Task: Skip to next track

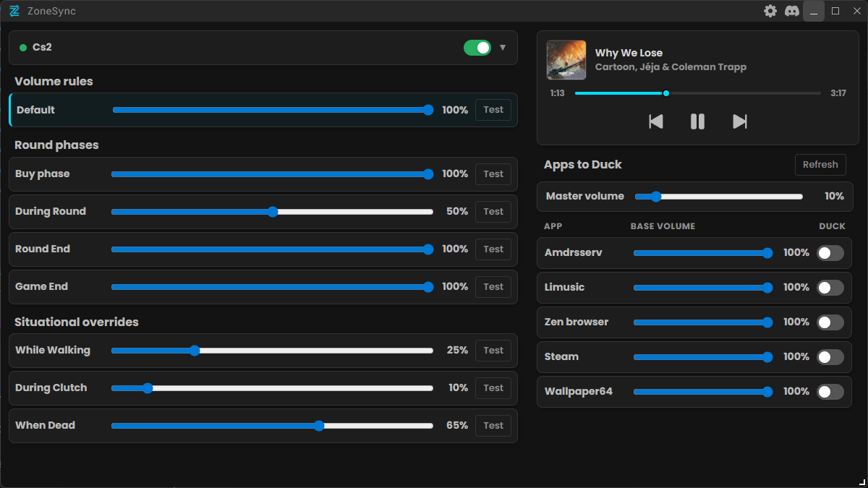Action: (x=739, y=121)
